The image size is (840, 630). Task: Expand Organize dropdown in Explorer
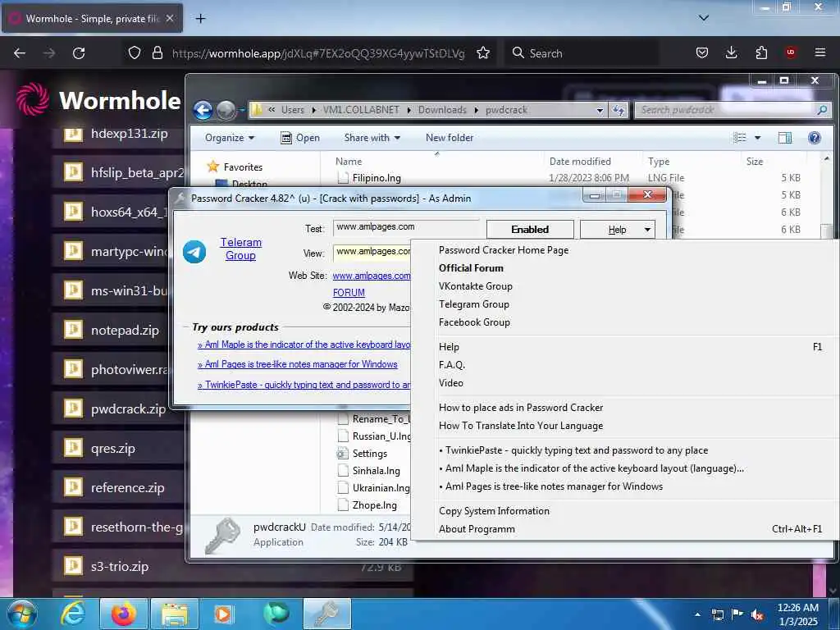pos(230,138)
